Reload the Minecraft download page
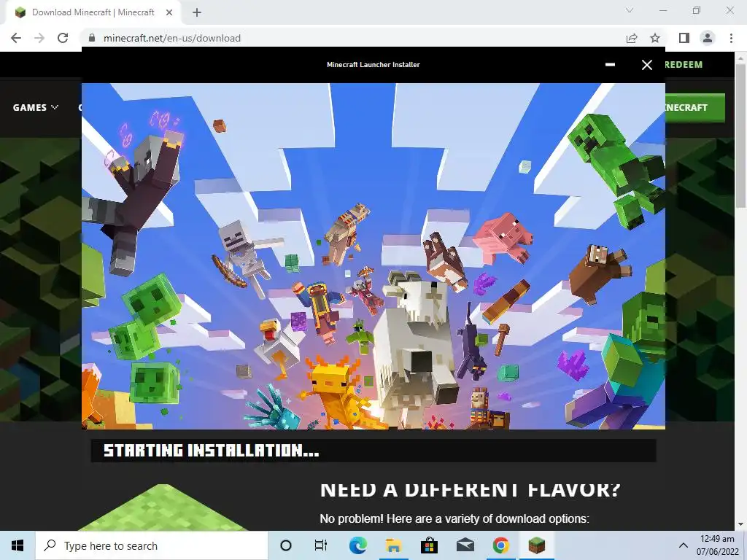 click(63, 38)
